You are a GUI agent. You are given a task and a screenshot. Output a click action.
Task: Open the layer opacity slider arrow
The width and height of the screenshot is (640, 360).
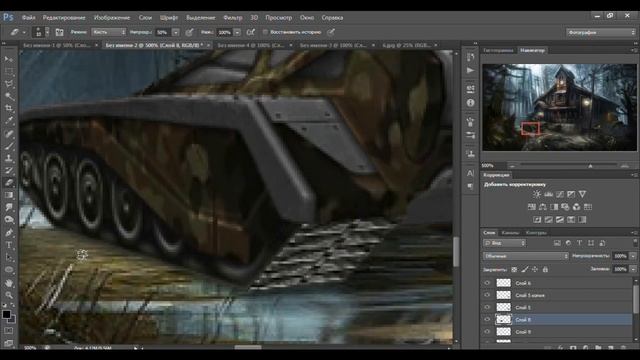[x=633, y=256]
